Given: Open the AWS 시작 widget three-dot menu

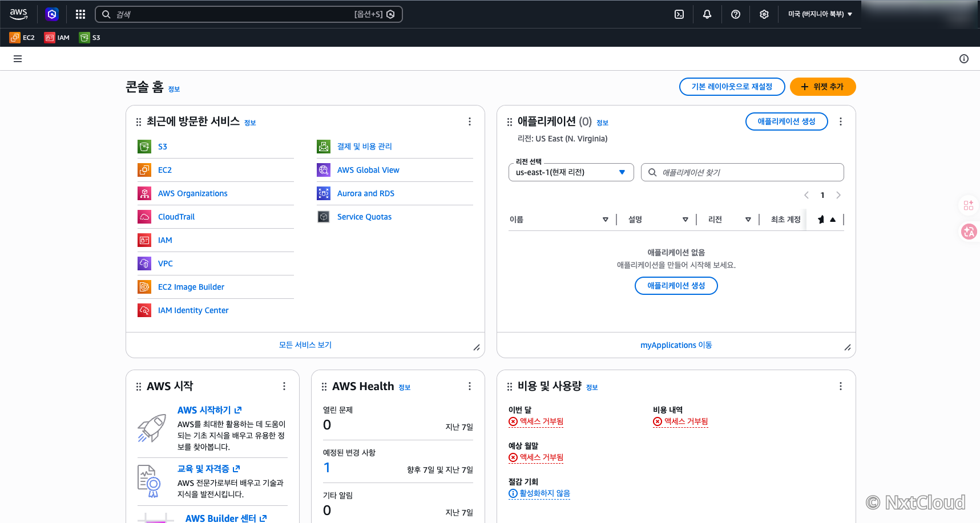Looking at the screenshot, I should [284, 386].
